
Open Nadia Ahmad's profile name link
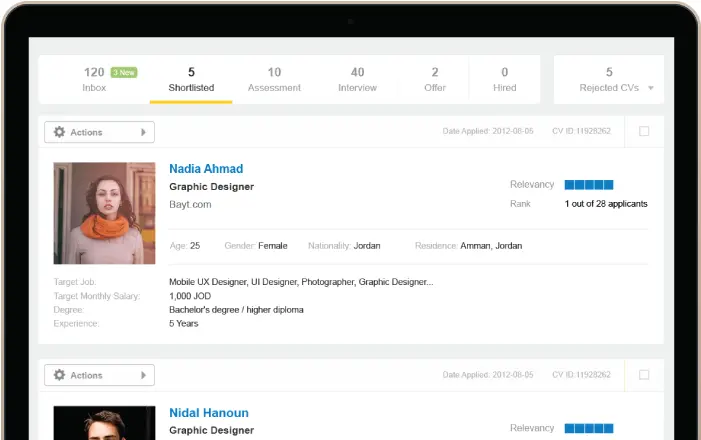click(206, 169)
